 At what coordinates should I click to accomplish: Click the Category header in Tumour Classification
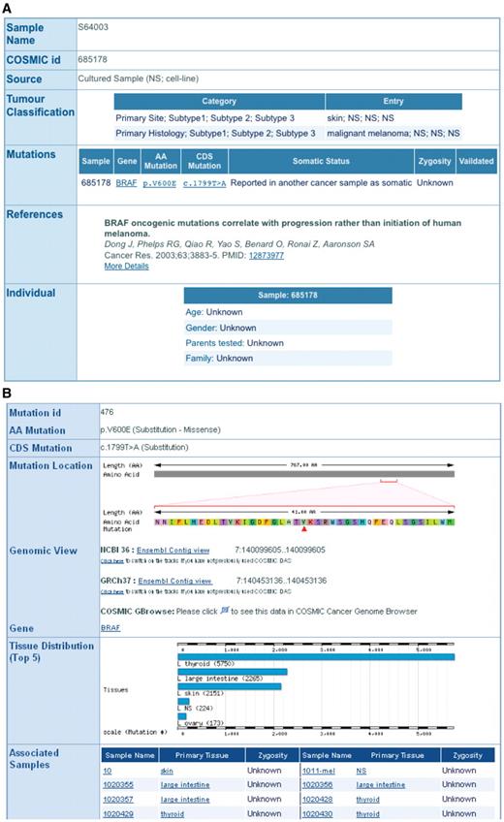(219, 101)
